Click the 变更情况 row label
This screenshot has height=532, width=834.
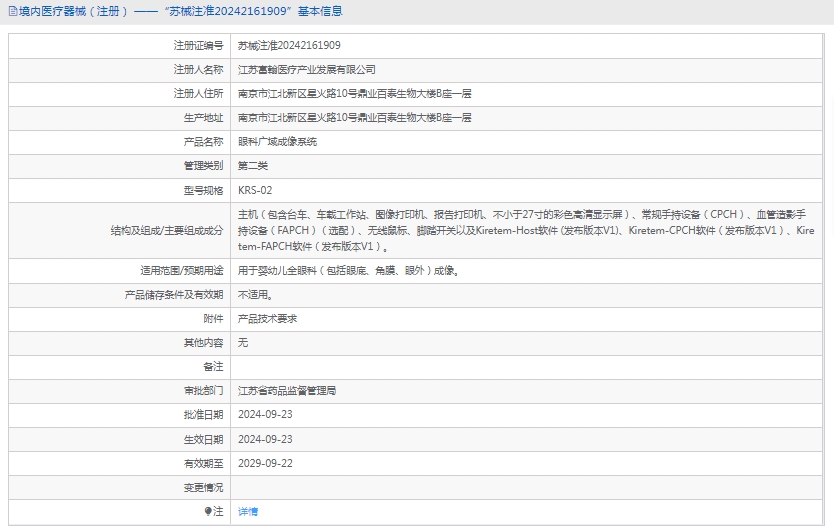(203, 487)
